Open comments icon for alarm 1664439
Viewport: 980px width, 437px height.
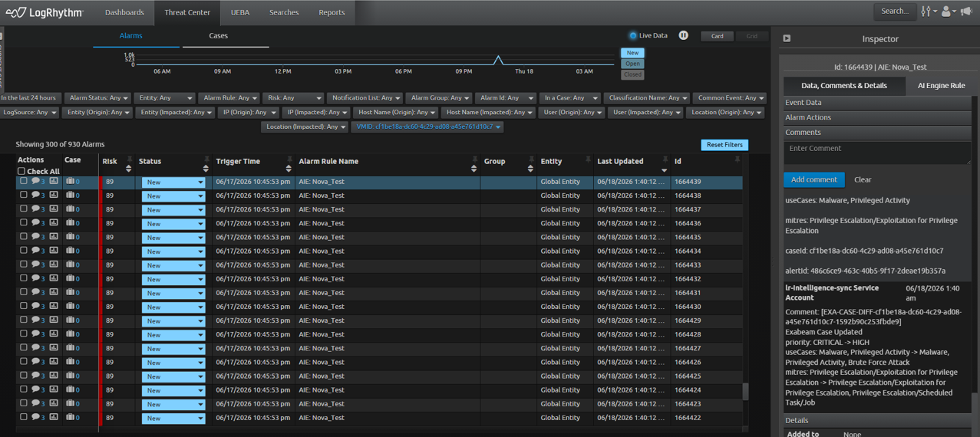35,182
